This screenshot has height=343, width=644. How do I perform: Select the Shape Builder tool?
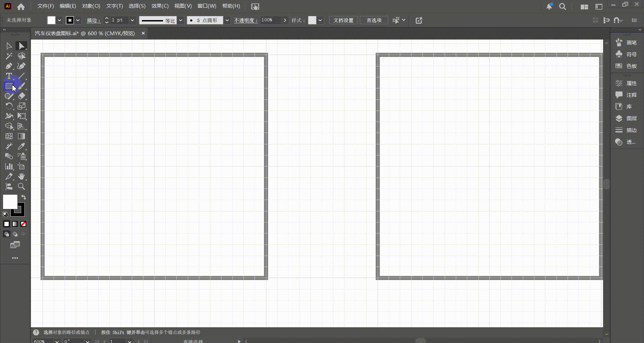9,126
